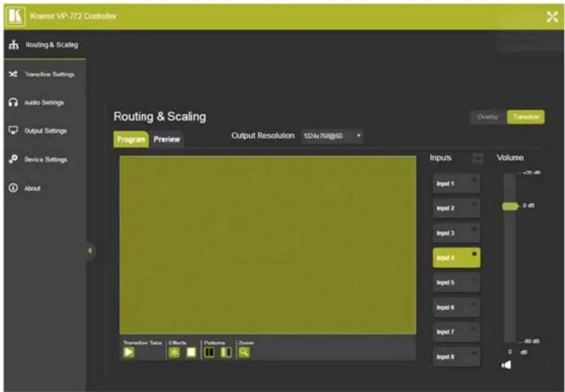Select the Input 1 button
The image size is (565, 392).
457,184
